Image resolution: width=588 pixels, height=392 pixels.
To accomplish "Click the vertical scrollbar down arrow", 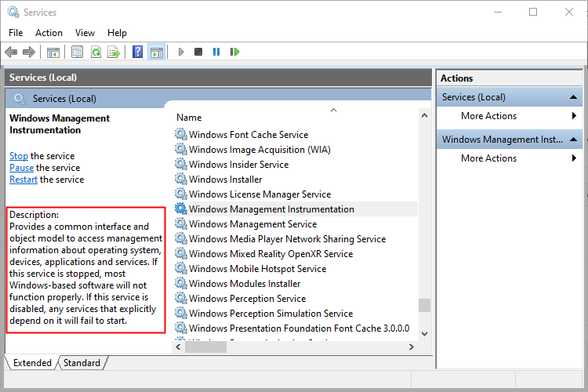I will click(424, 333).
